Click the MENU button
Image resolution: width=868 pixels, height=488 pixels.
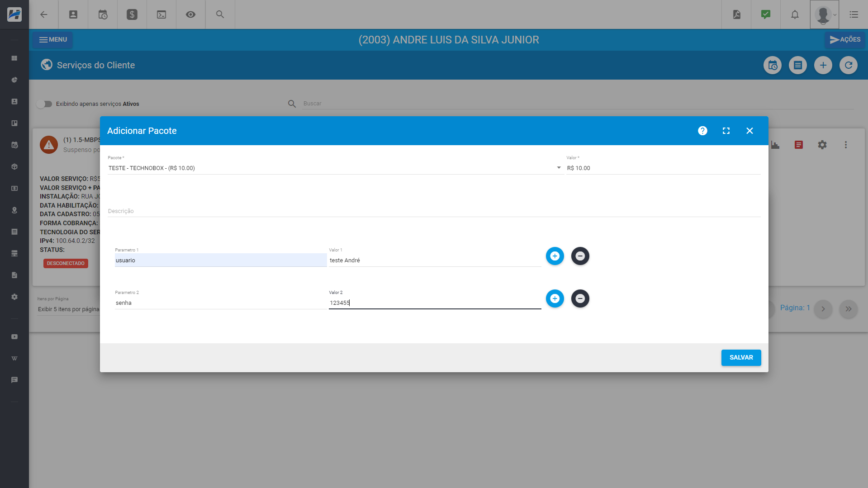click(x=53, y=40)
